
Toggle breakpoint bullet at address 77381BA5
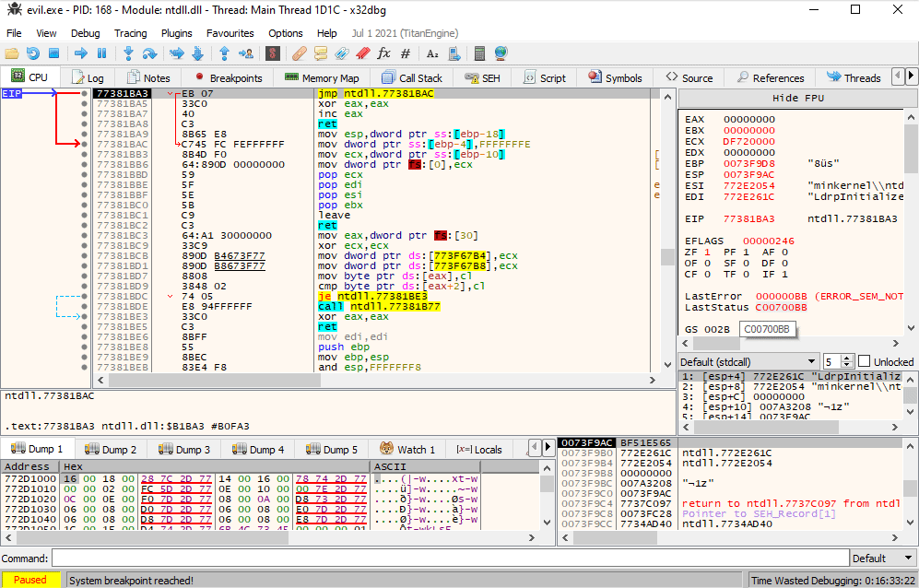coord(85,104)
